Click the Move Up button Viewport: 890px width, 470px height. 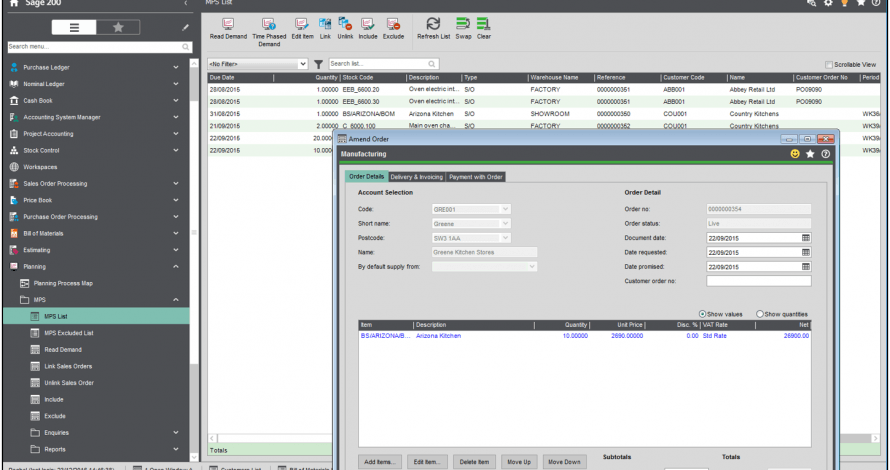pyautogui.click(x=519, y=462)
